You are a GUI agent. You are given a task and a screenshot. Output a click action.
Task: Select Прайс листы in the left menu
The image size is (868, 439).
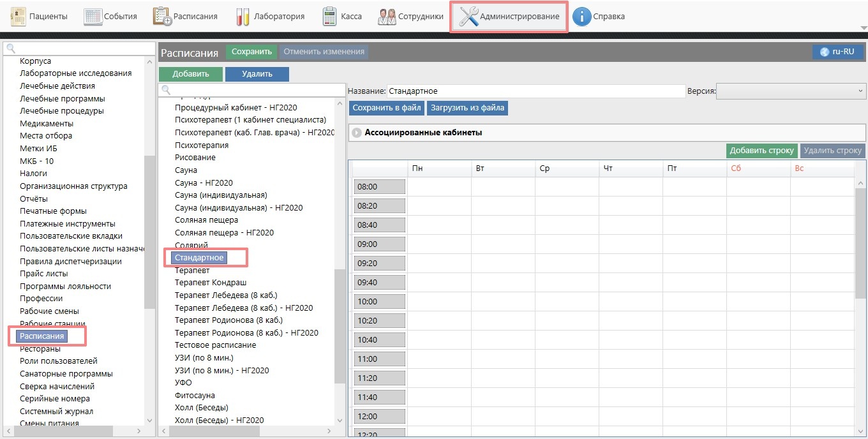coord(43,274)
